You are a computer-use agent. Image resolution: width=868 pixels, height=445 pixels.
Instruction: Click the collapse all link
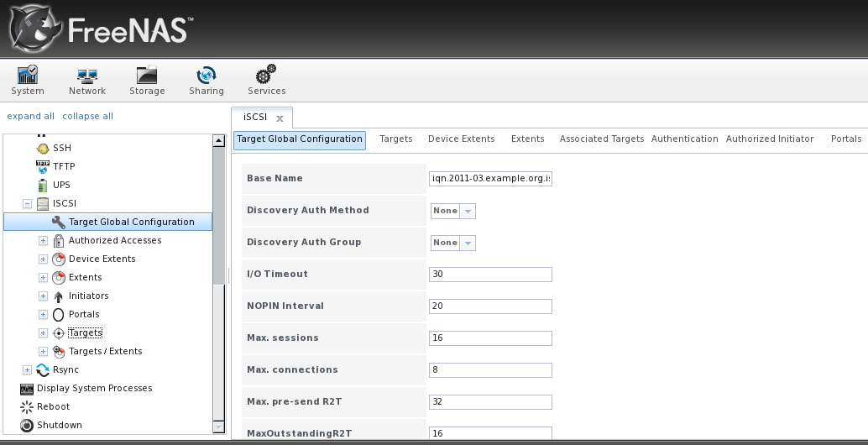(x=87, y=116)
